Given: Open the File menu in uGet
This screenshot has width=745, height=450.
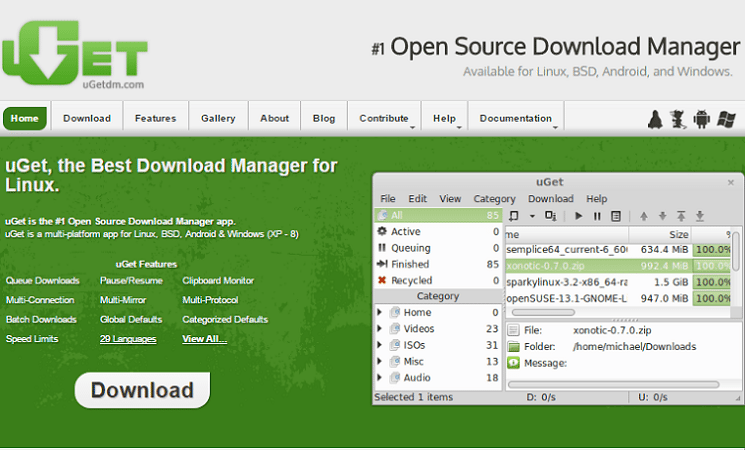Looking at the screenshot, I should click(388, 199).
